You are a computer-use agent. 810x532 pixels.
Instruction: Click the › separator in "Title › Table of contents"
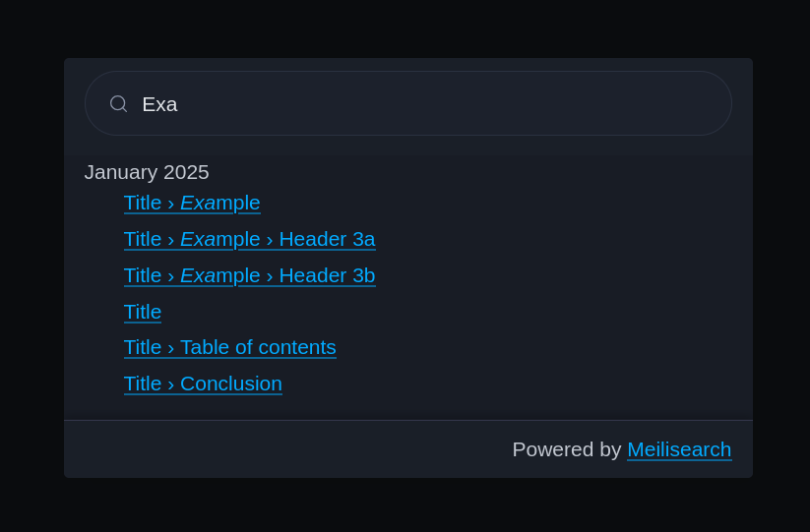tap(170, 347)
